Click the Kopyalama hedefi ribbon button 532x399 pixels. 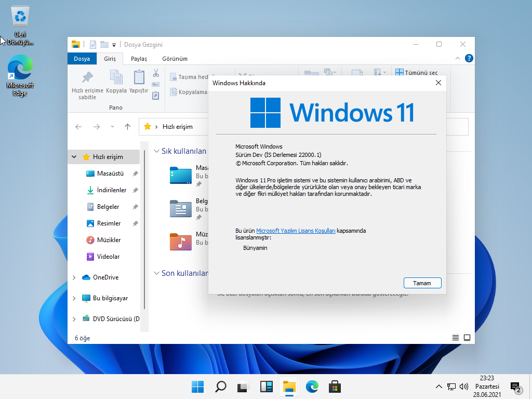[189, 92]
